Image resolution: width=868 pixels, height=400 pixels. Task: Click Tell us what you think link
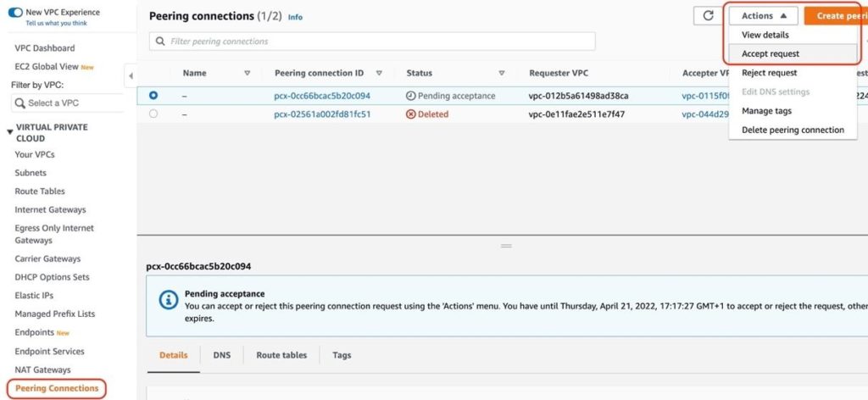tap(56, 23)
